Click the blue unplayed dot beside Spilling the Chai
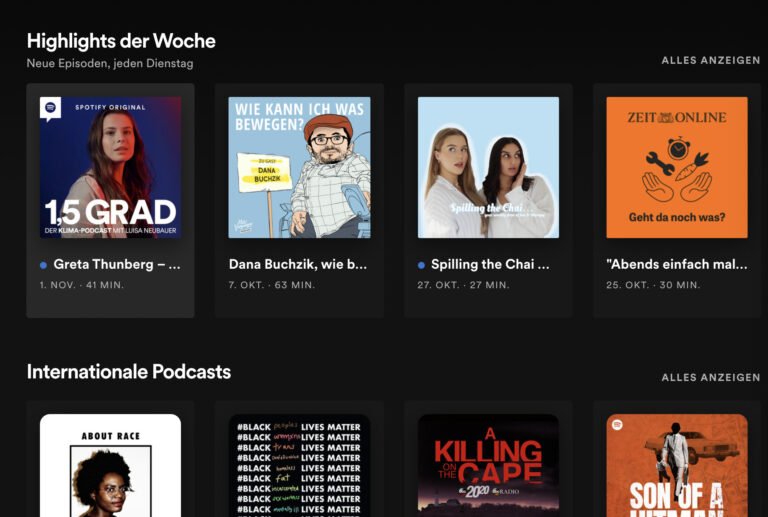The width and height of the screenshot is (768, 517). pyautogui.click(x=421, y=265)
